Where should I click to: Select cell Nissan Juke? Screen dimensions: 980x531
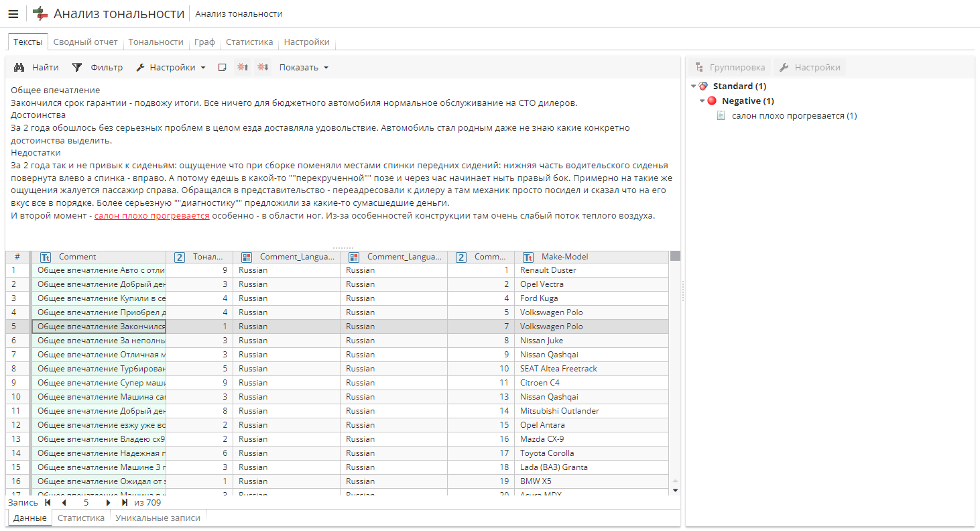click(x=591, y=341)
